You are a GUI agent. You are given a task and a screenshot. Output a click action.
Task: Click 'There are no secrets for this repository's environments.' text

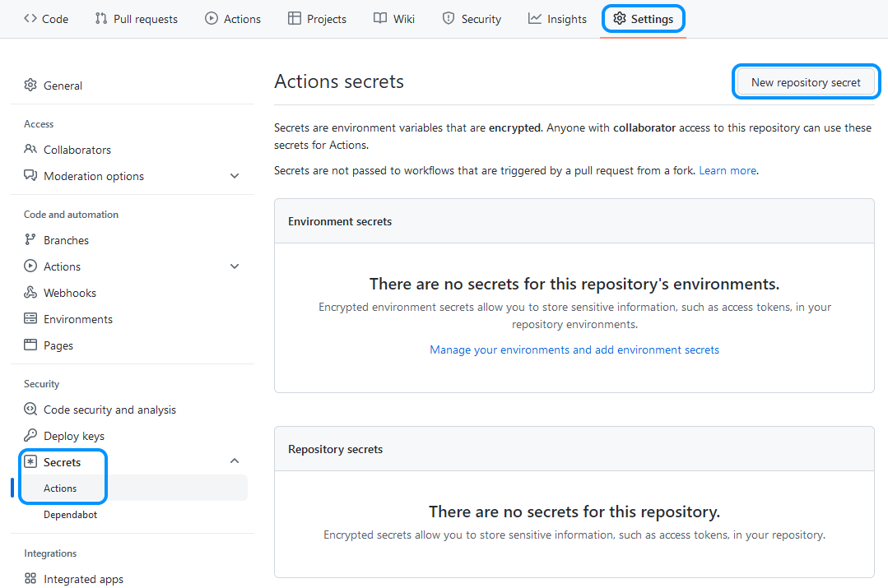[574, 284]
